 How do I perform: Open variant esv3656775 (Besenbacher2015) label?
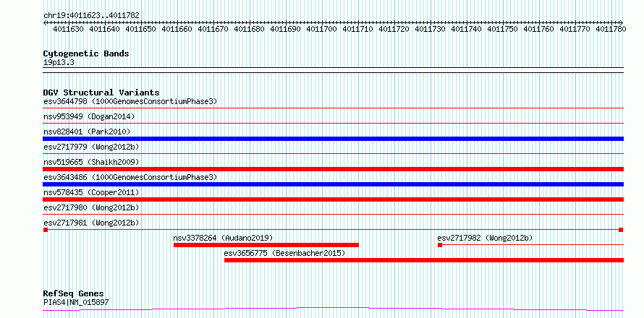pyautogui.click(x=284, y=253)
